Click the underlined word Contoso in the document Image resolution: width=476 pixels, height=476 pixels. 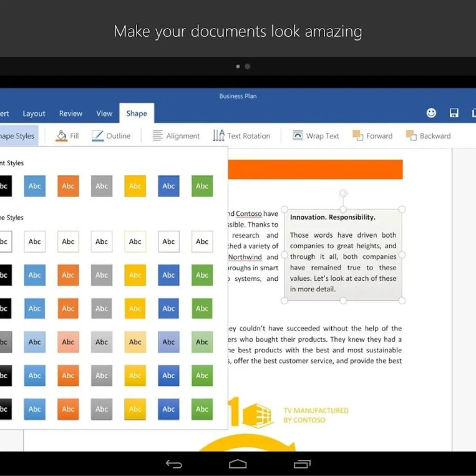pos(249,214)
